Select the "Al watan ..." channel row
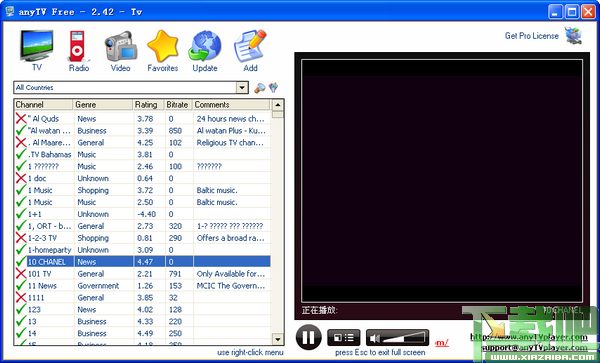 pos(142,130)
